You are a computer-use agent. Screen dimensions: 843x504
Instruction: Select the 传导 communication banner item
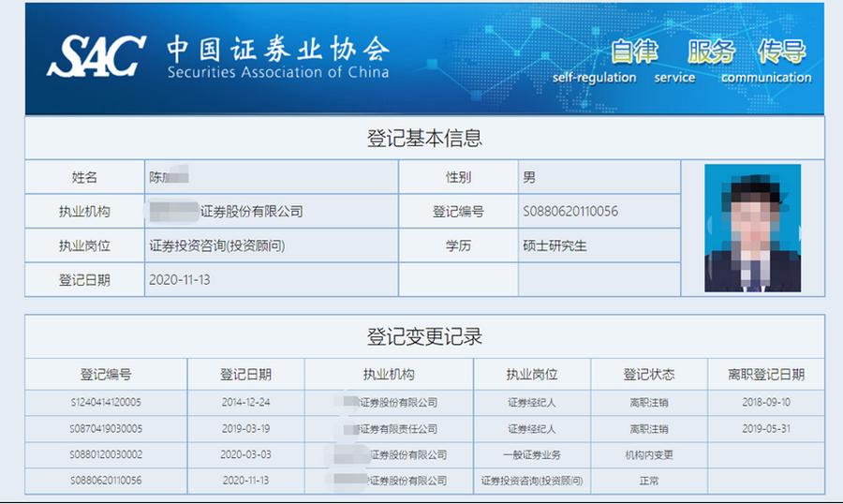(x=781, y=52)
